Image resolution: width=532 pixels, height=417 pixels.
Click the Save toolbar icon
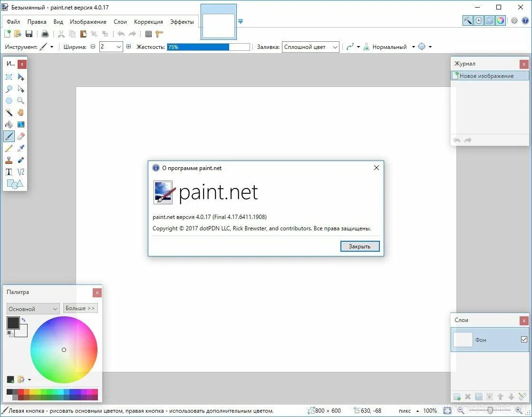29,34
